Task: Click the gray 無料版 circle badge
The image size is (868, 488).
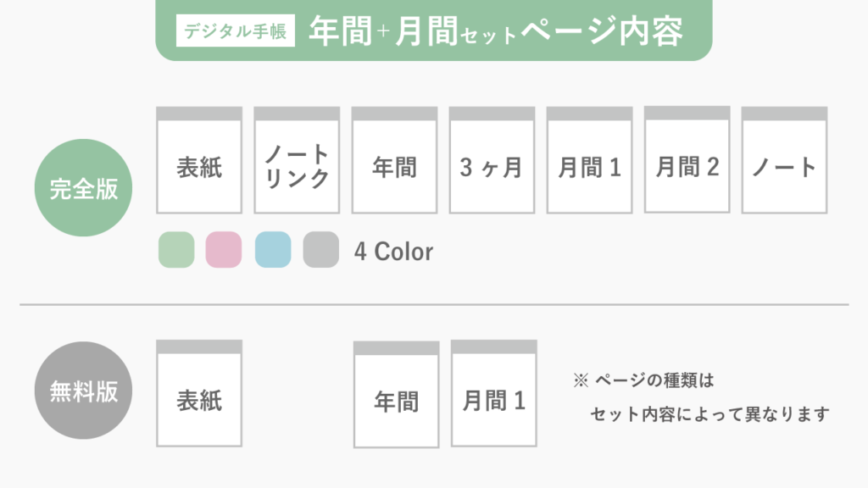Action: [x=84, y=391]
